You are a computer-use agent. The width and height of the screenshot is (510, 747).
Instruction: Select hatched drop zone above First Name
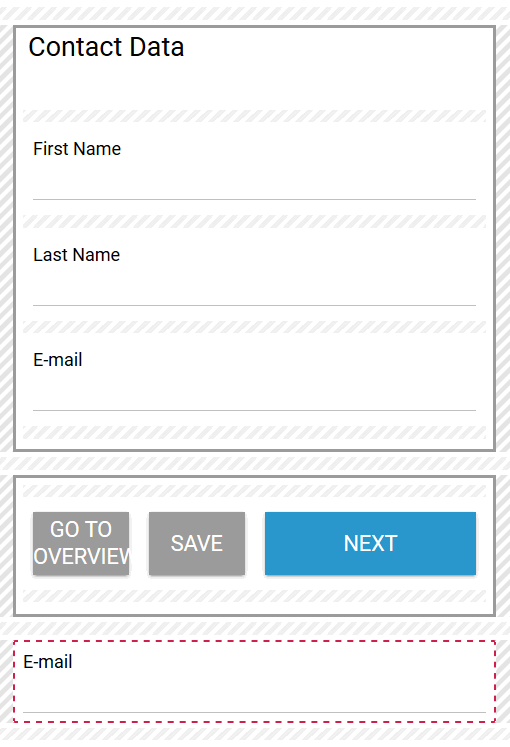254,116
